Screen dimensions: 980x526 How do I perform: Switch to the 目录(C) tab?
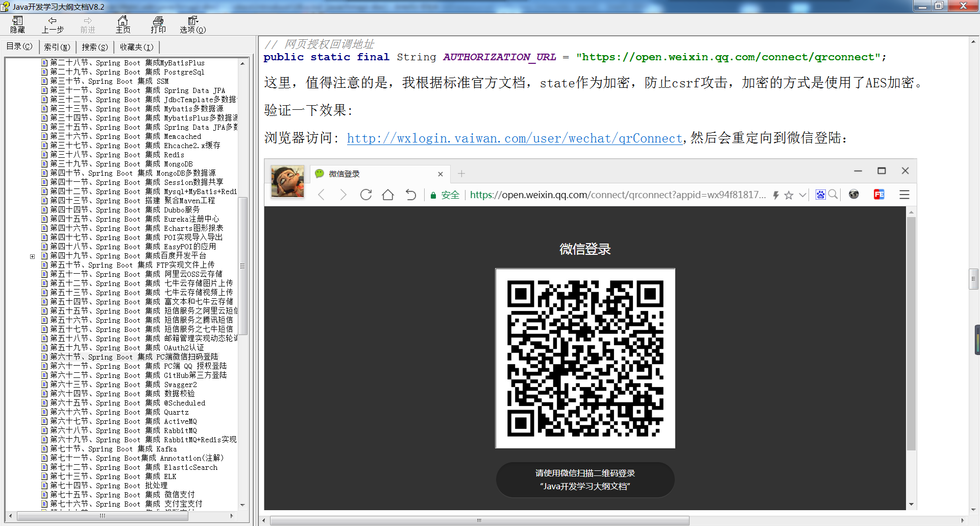[x=19, y=46]
